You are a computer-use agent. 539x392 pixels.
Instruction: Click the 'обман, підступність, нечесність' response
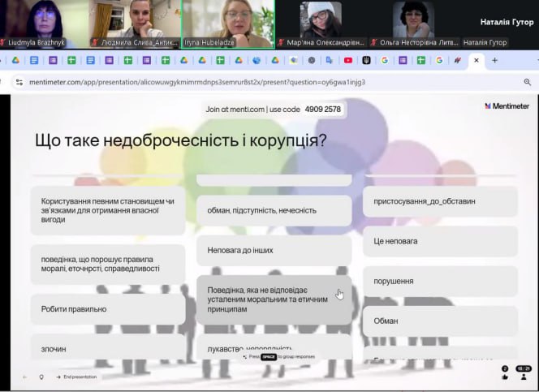coord(274,210)
